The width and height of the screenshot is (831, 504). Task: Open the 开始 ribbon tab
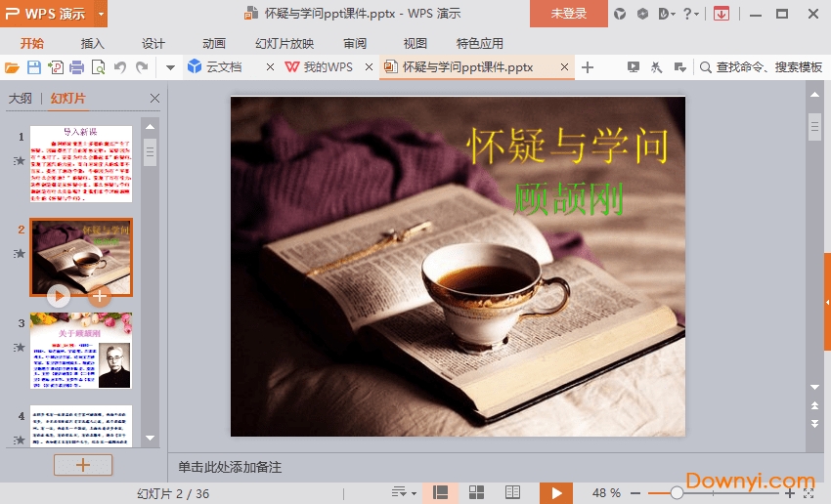coord(32,43)
